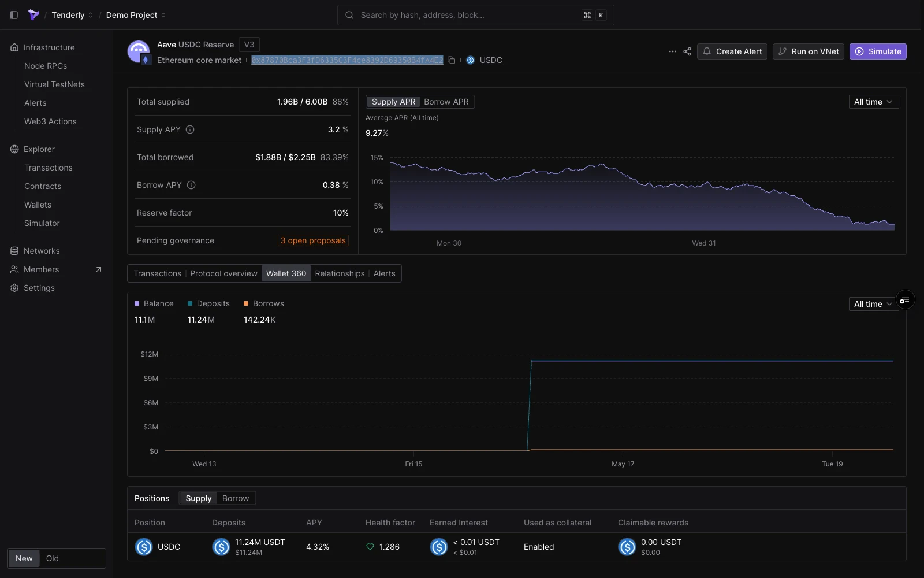Open Infrastructure section in sidebar
924x578 pixels.
tap(49, 47)
